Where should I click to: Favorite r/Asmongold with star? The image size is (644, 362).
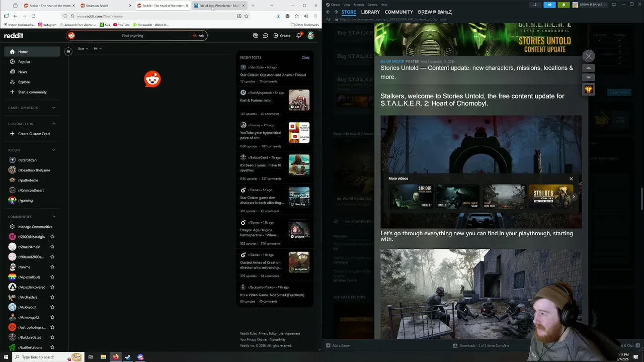click(x=52, y=317)
